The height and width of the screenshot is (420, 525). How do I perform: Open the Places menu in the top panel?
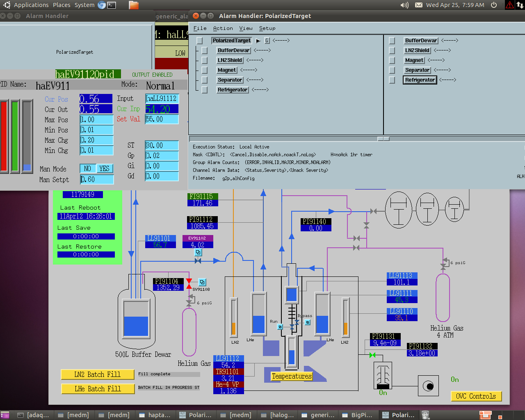click(62, 5)
